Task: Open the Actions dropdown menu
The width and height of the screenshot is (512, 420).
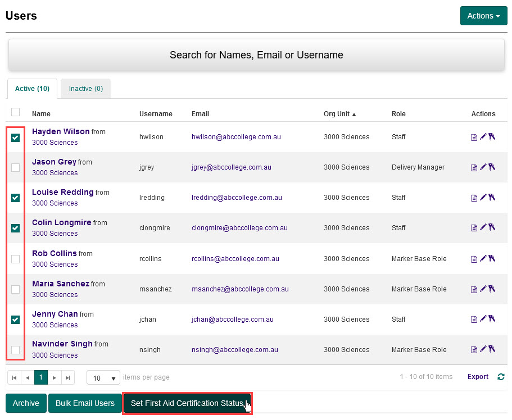Action: click(x=483, y=16)
